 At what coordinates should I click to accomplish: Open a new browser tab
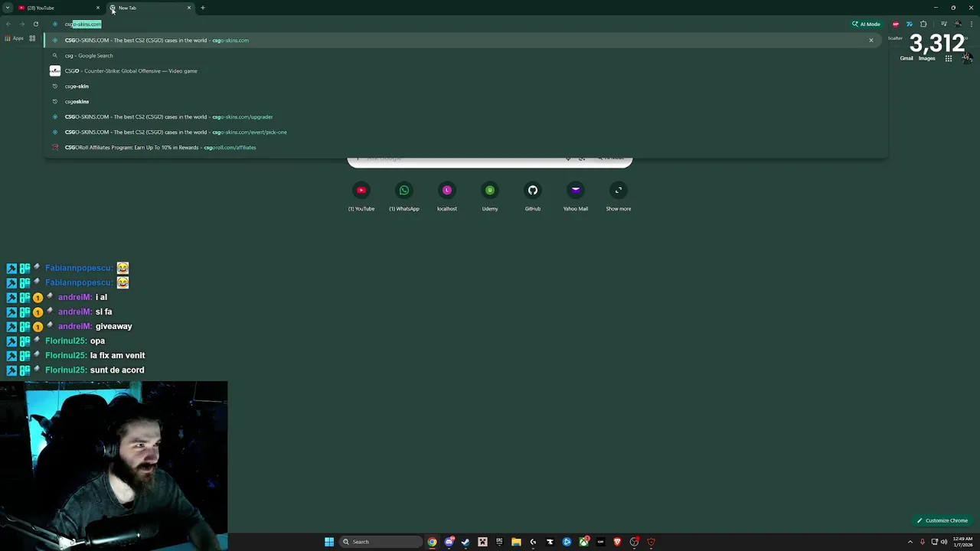tap(202, 8)
